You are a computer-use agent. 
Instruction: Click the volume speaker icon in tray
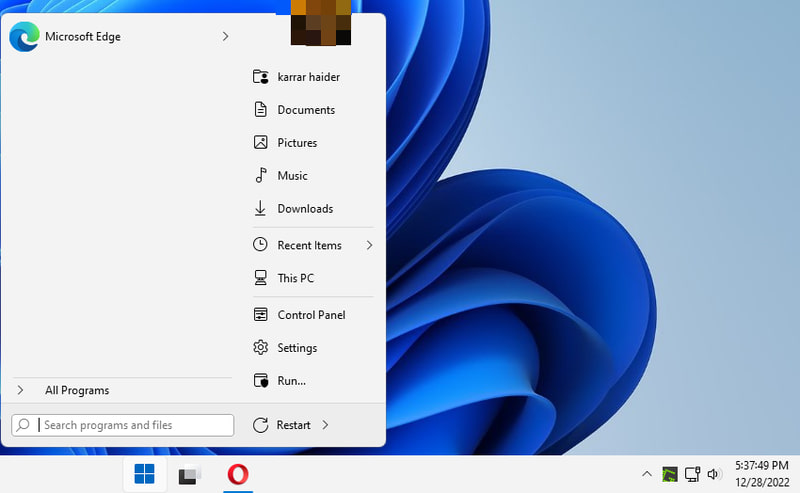pos(714,474)
